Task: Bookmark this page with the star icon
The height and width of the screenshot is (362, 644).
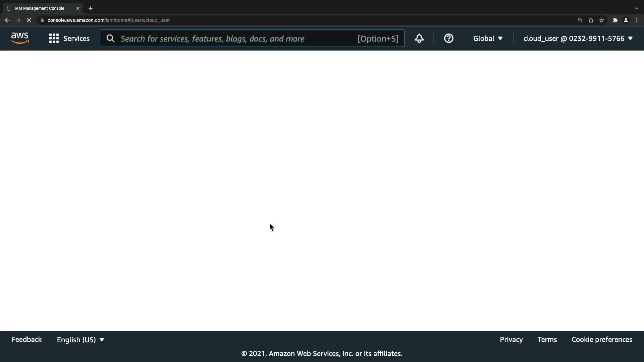Action: click(x=602, y=20)
